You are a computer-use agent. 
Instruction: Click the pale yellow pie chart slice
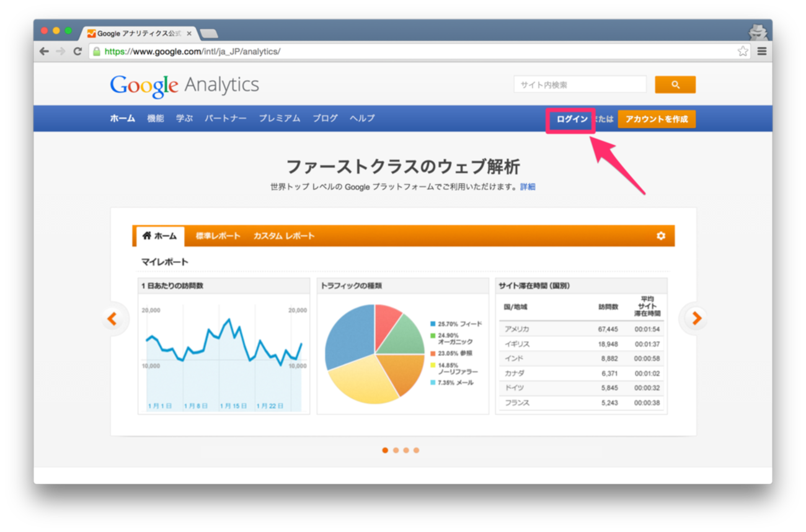(363, 381)
